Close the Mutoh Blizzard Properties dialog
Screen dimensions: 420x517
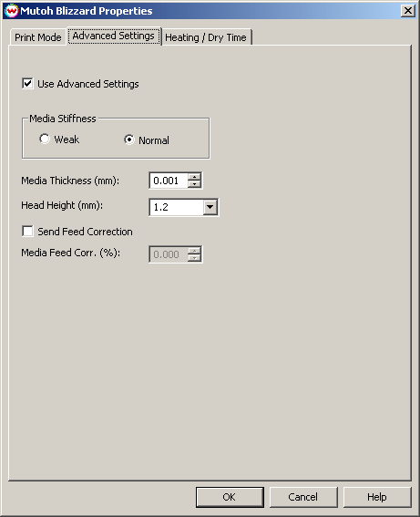click(408, 11)
